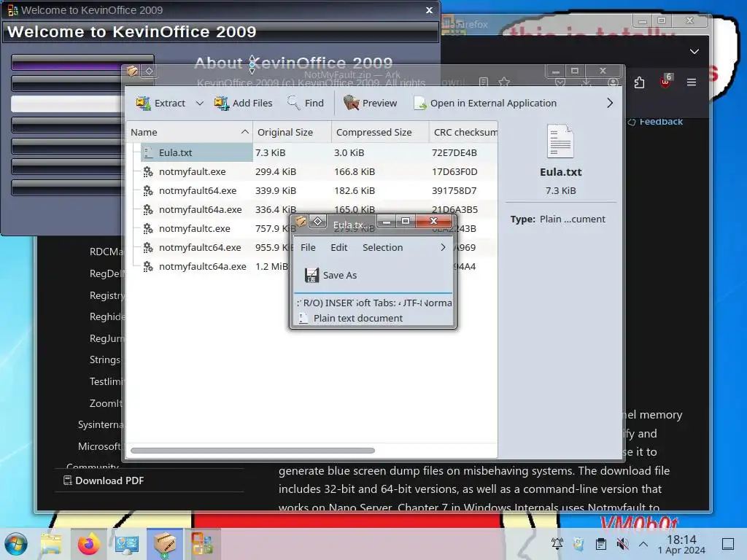
Task: Open the file manager taskbar icon
Action: 52,544
